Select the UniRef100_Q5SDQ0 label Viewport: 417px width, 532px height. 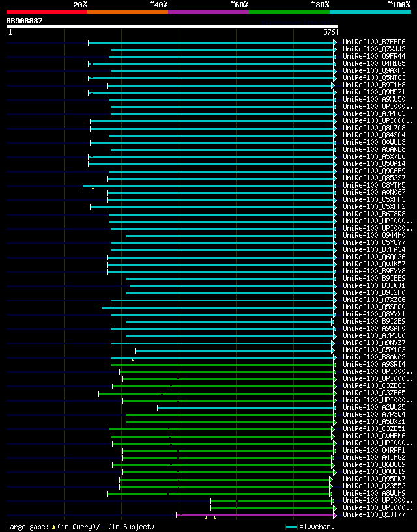[374, 307]
